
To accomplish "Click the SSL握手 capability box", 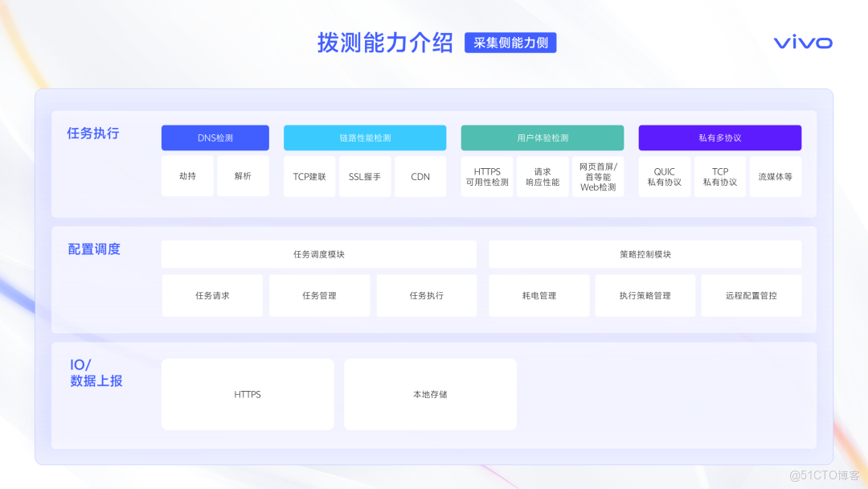I will coord(365,176).
